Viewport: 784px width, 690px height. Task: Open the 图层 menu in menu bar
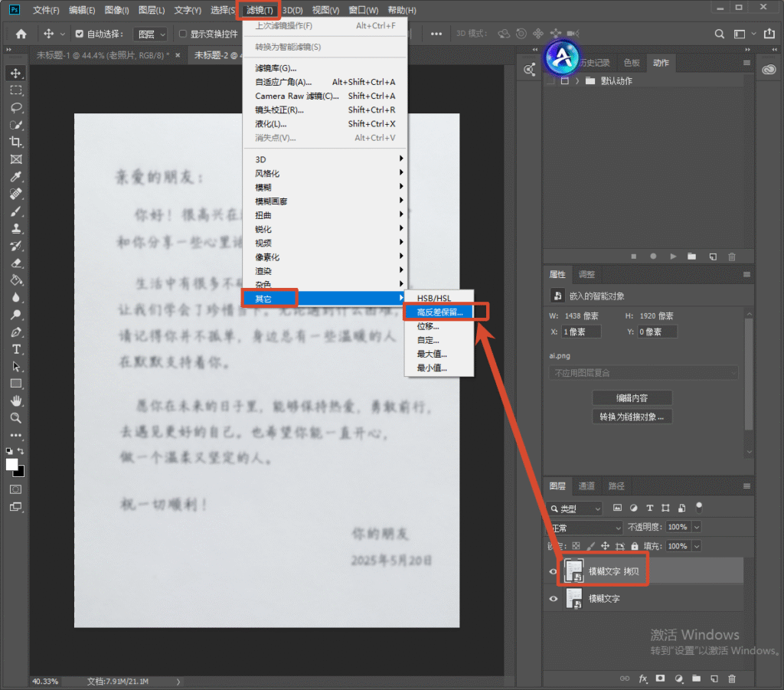pos(151,10)
